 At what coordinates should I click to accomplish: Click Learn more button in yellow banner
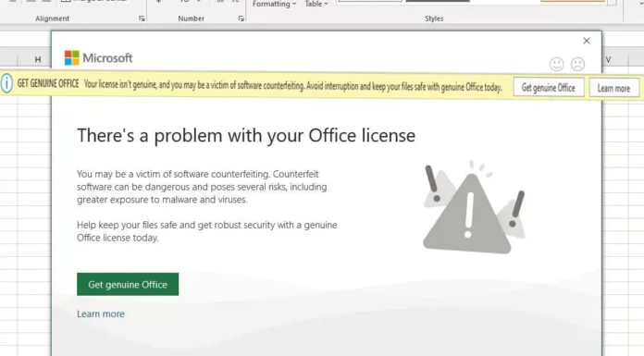tap(613, 88)
